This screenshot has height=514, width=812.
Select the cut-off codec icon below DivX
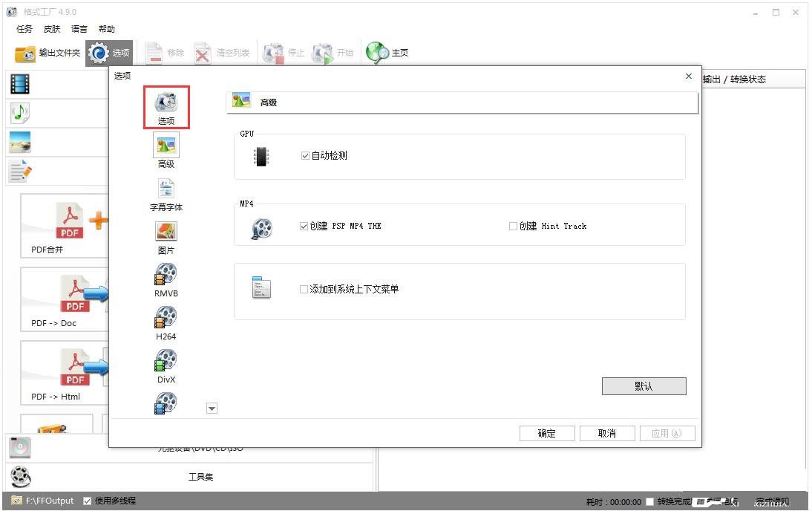(x=166, y=403)
